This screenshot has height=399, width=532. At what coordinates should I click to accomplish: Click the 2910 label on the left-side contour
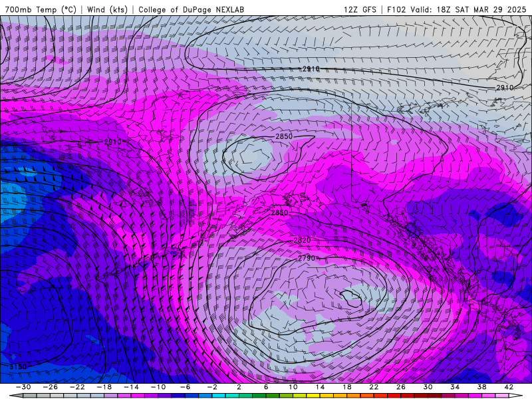point(112,142)
